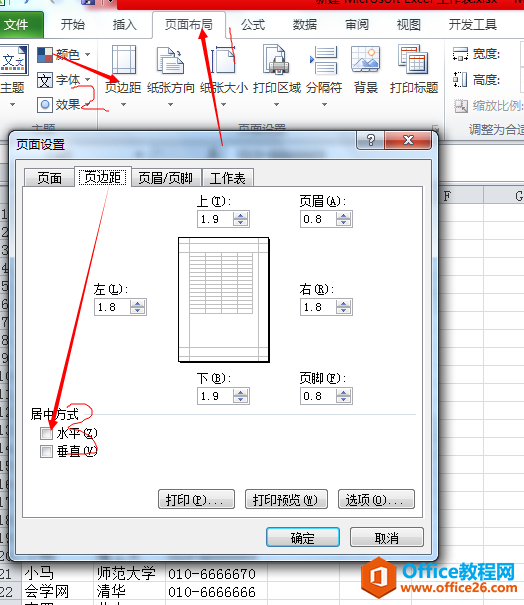Click the 字体 theme fonts icon
The height and width of the screenshot is (605, 524).
coord(45,80)
